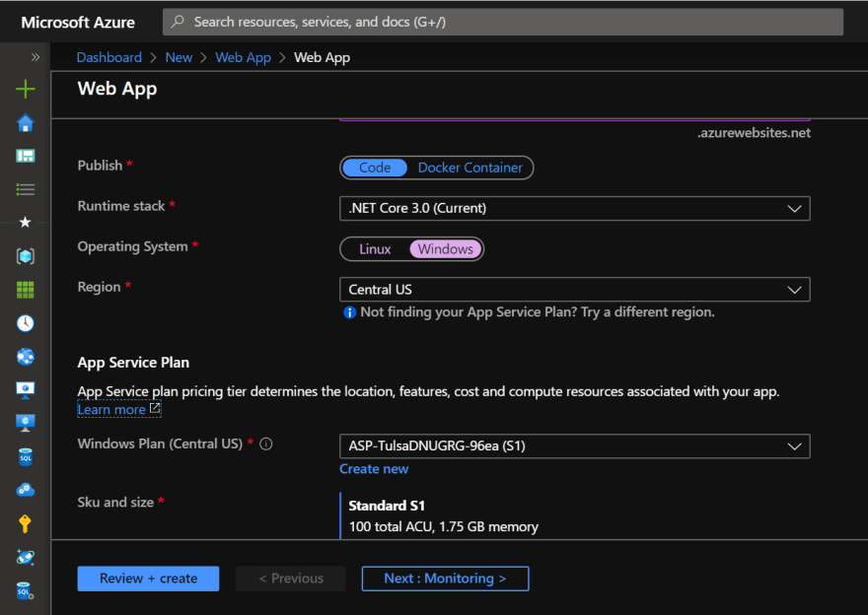
Task: Open the upper Virtual machines monitor icon
Action: 26,390
